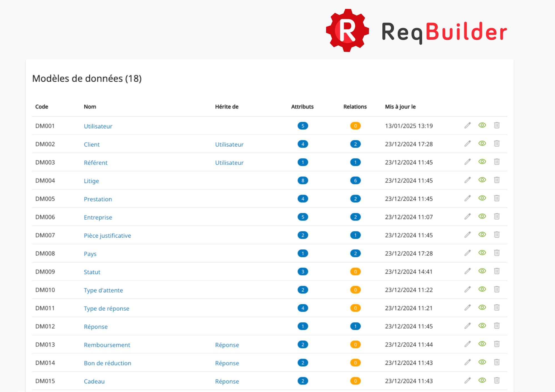Edit the Entreprise data model
Viewport: 555px width, 392px height.
pos(468,217)
